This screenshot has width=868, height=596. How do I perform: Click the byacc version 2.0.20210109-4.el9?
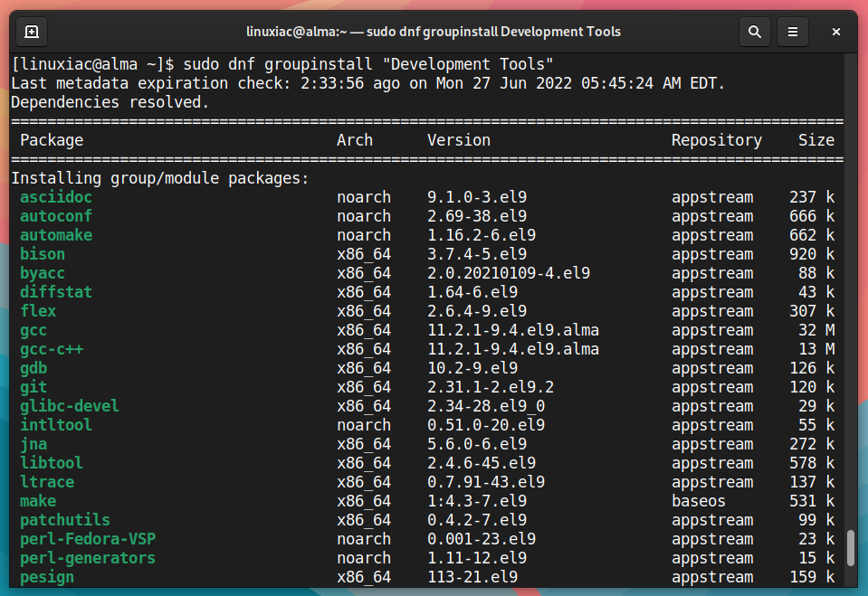pos(508,273)
